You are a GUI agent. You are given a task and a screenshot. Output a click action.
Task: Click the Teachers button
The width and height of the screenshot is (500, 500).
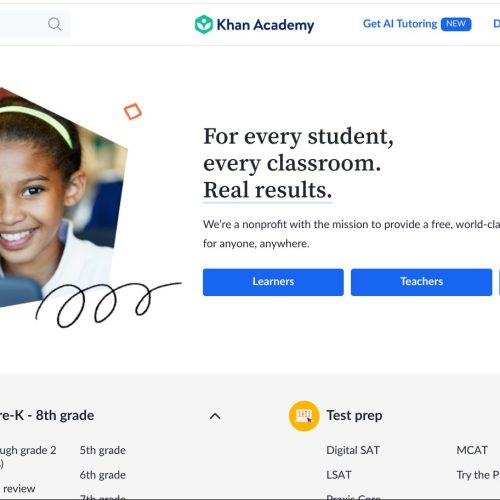(x=421, y=282)
